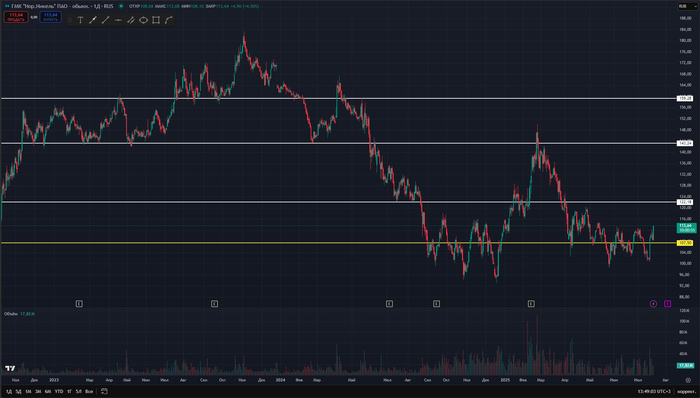Toggle the adjusted data 'коррект.' option
Viewport: 700px width, 398px height.
(686, 391)
